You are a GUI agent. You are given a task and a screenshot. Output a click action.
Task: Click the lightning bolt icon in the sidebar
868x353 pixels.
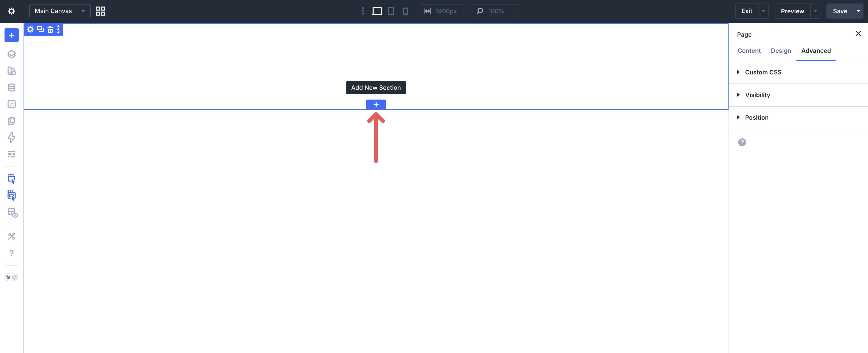[x=12, y=138]
